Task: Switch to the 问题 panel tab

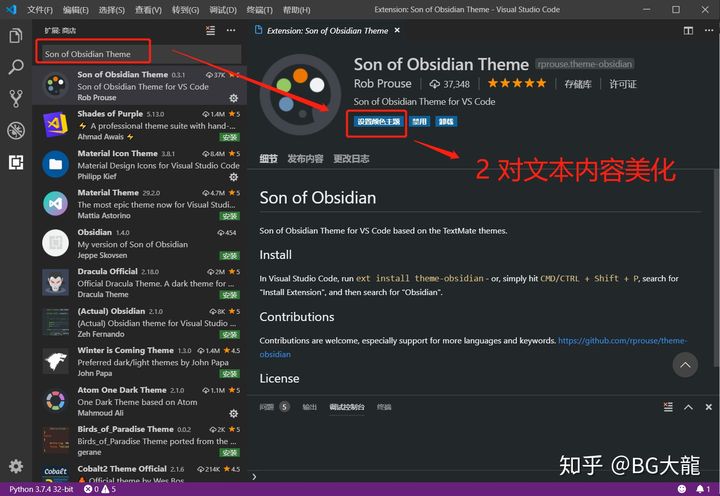Action: click(x=274, y=407)
